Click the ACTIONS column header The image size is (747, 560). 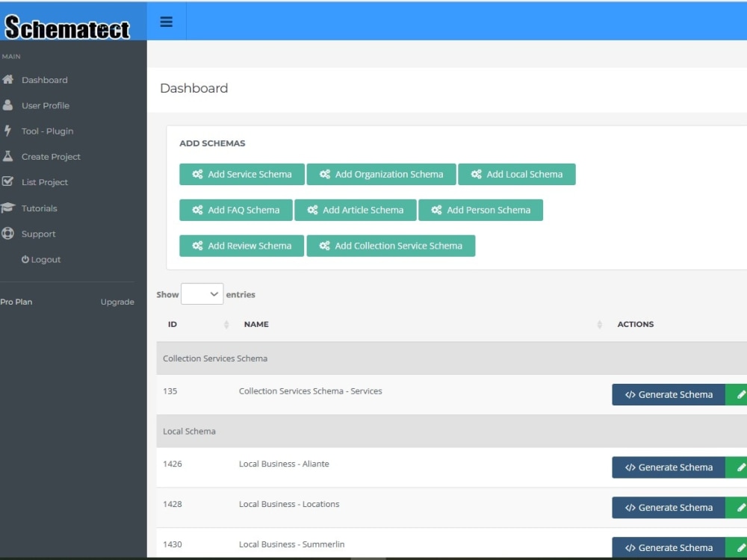(x=636, y=324)
